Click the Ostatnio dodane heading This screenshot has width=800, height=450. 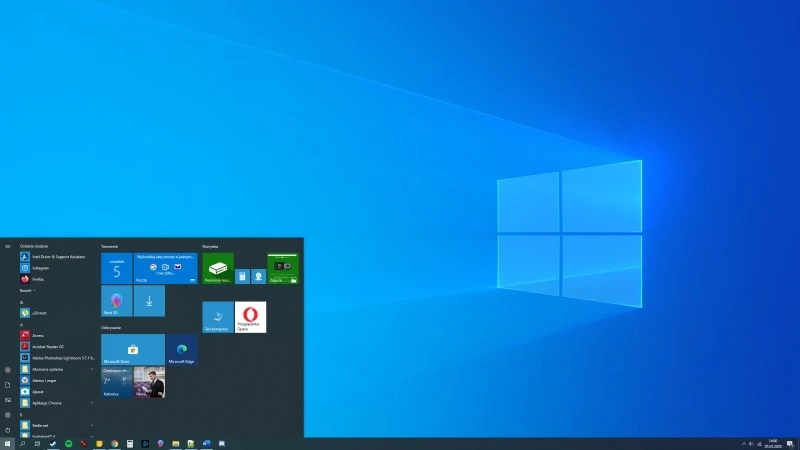34,246
